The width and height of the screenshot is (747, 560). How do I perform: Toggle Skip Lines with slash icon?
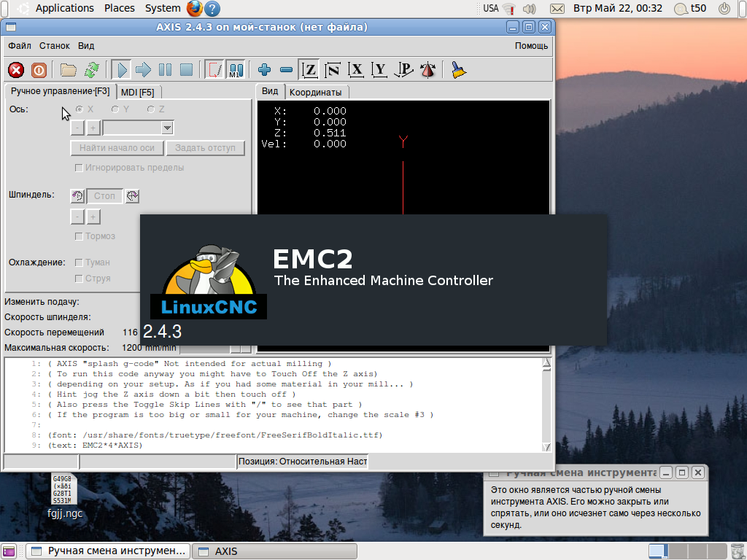(x=214, y=70)
